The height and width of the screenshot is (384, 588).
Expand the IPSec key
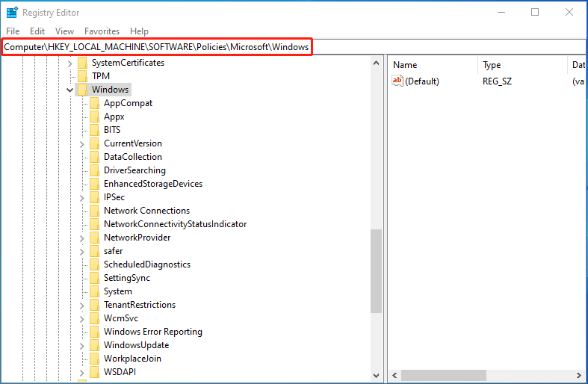click(81, 198)
